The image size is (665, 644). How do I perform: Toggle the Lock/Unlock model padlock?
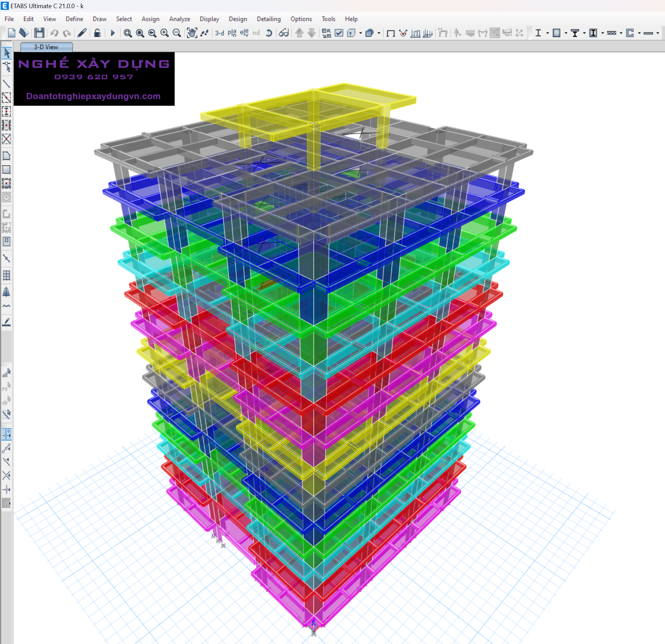97,33
